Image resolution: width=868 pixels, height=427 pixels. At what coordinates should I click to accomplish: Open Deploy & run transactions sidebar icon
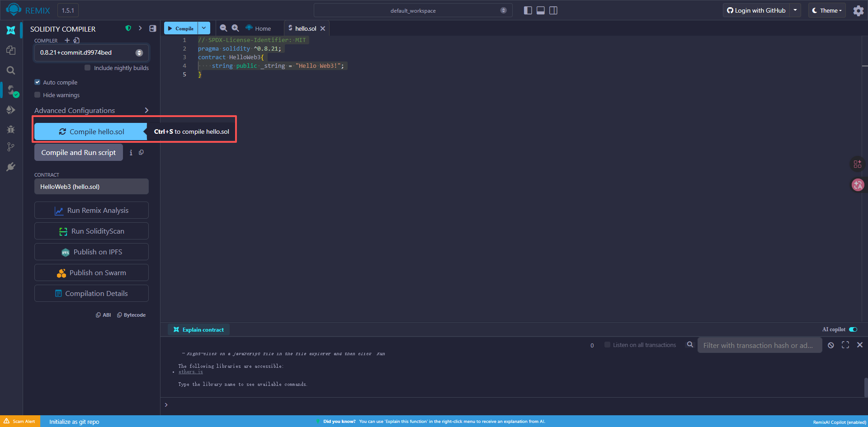pos(11,110)
